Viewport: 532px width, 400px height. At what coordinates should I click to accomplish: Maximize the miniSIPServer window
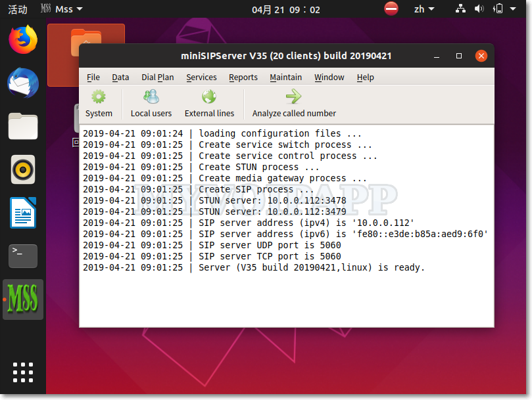(459, 56)
